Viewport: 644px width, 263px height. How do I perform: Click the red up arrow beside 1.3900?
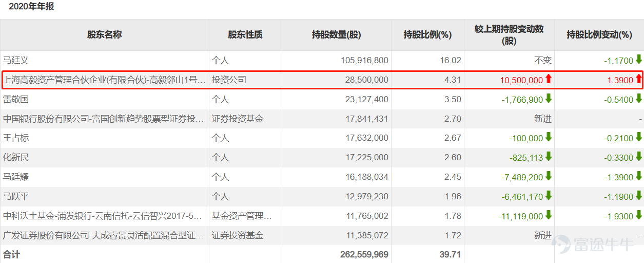[638, 79]
